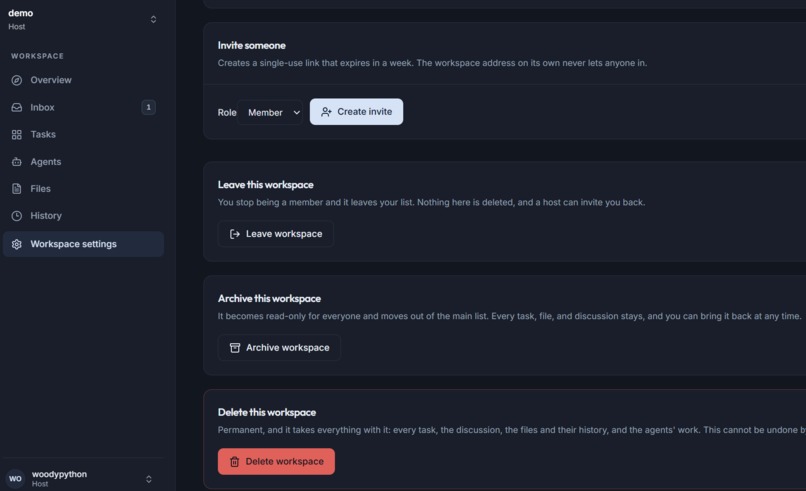Click the single-use link description text
Viewport: 806px width, 491px height.
pyautogui.click(x=432, y=63)
